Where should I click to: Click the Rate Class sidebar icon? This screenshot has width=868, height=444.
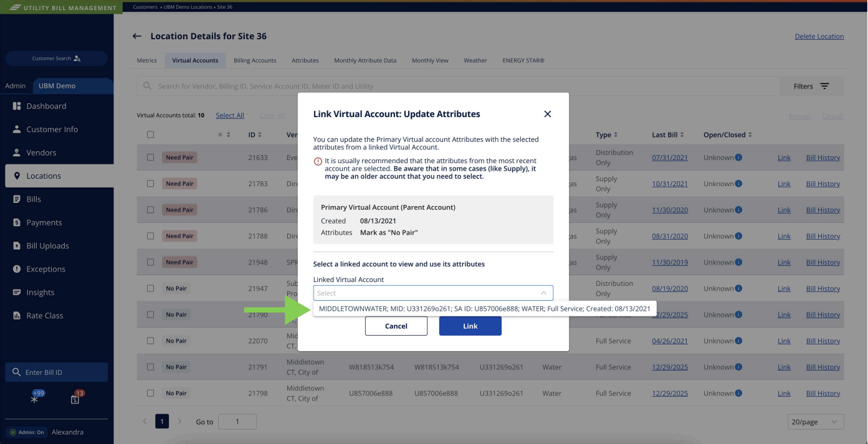[17, 316]
